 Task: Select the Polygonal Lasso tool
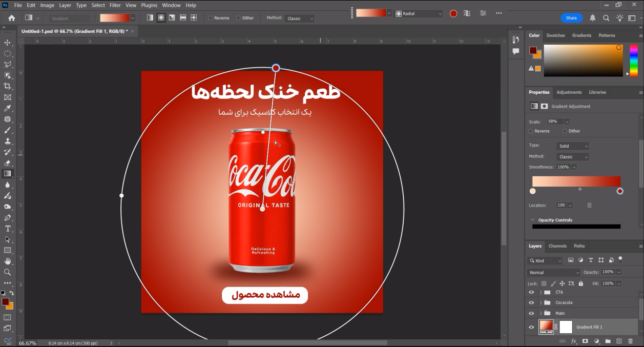click(8, 65)
